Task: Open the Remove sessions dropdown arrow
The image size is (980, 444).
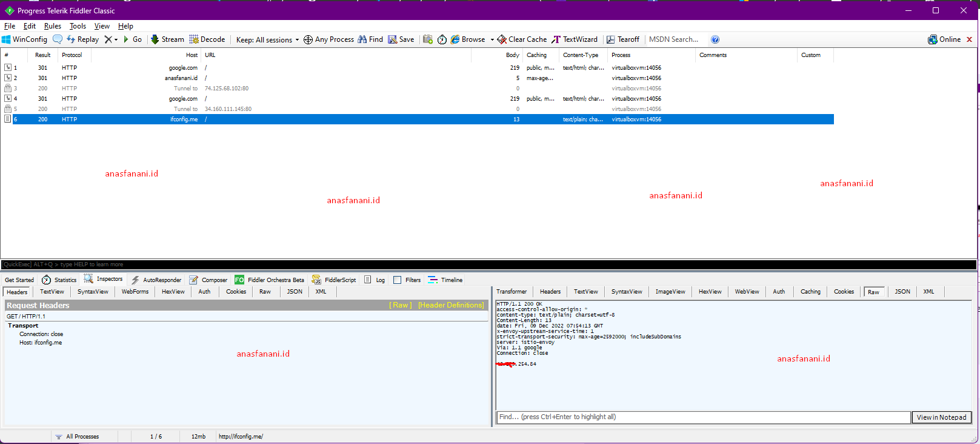Action: (116, 39)
